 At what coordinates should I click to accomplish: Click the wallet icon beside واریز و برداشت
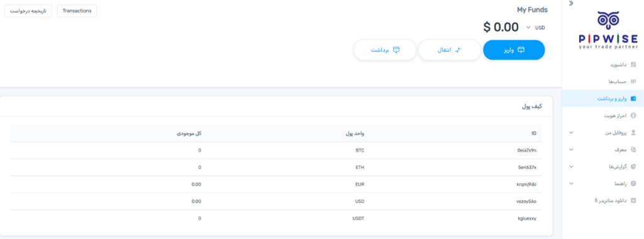click(x=633, y=99)
